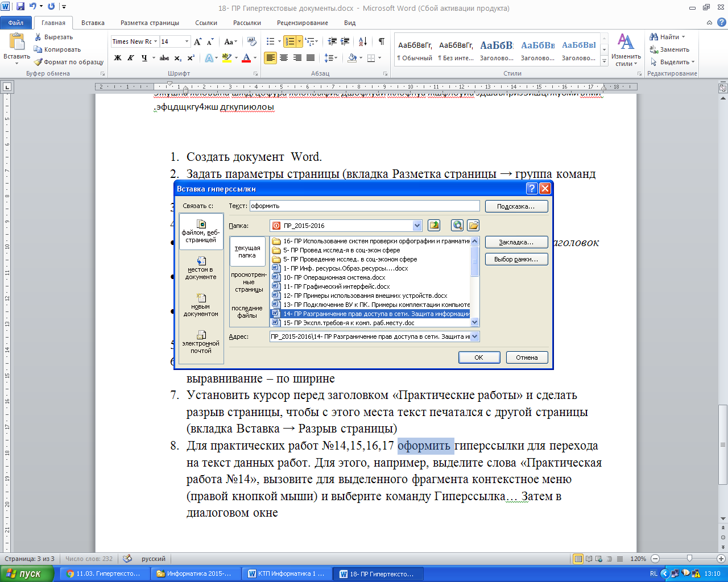Toggle paragraph marks display (¶)
The image size is (728, 582).
(381, 41)
